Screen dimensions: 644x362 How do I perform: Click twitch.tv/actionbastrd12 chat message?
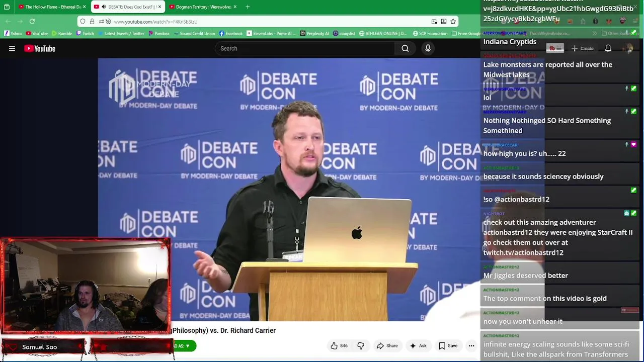[523, 252]
